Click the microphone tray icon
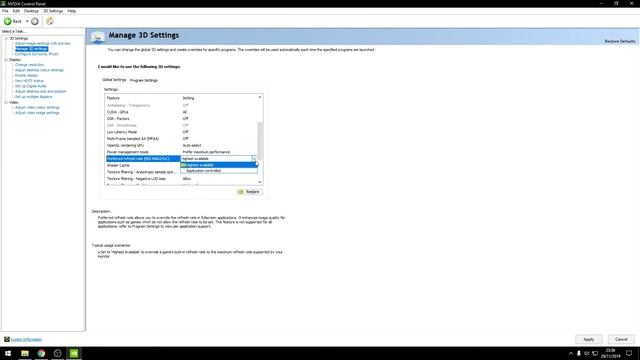This screenshot has width=640, height=360. (x=578, y=353)
